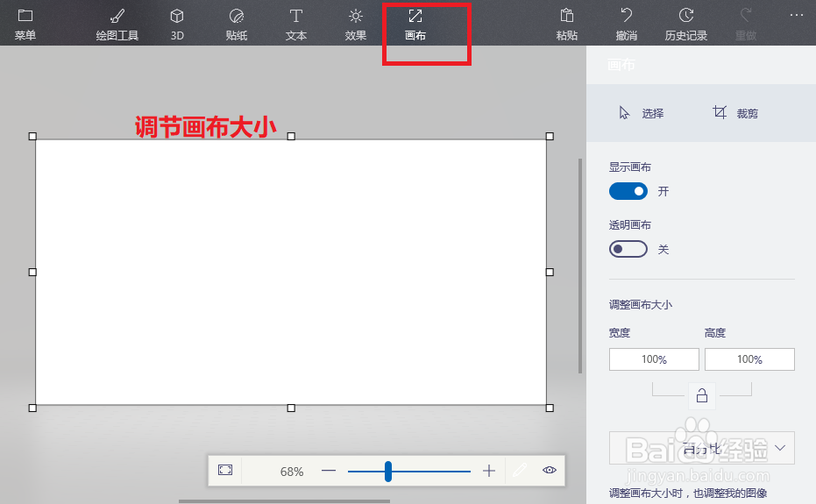The height and width of the screenshot is (504, 816).
Task: Click the 调整画布大小时，也调整我的图像 label
Action: (x=688, y=493)
